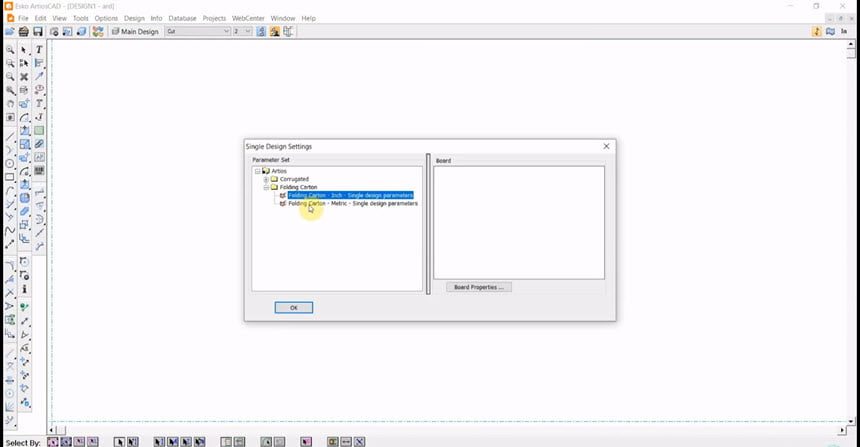This screenshot has width=860, height=447.
Task: Click the blue X icon in bottom bar
Action: tap(359, 442)
